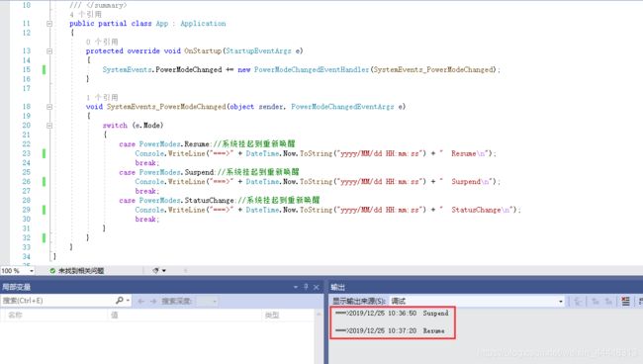
Task: Collapse the OnStartup method region
Action: 49,51
